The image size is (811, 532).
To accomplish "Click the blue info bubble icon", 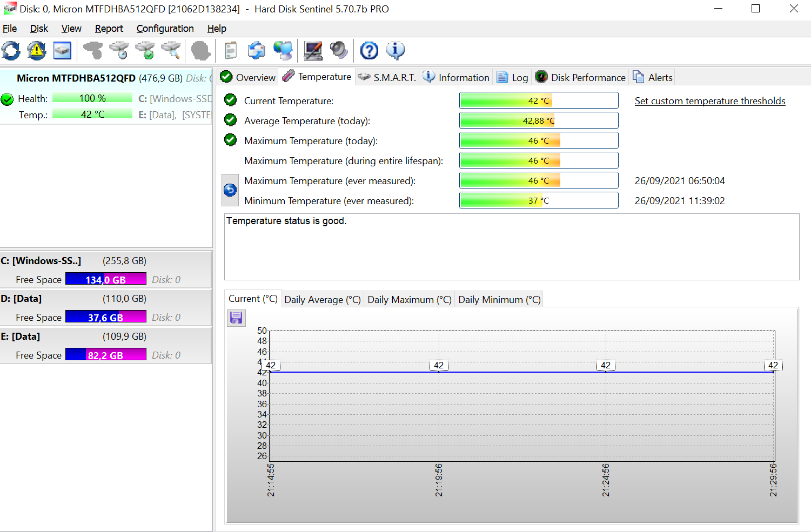I will pos(396,51).
